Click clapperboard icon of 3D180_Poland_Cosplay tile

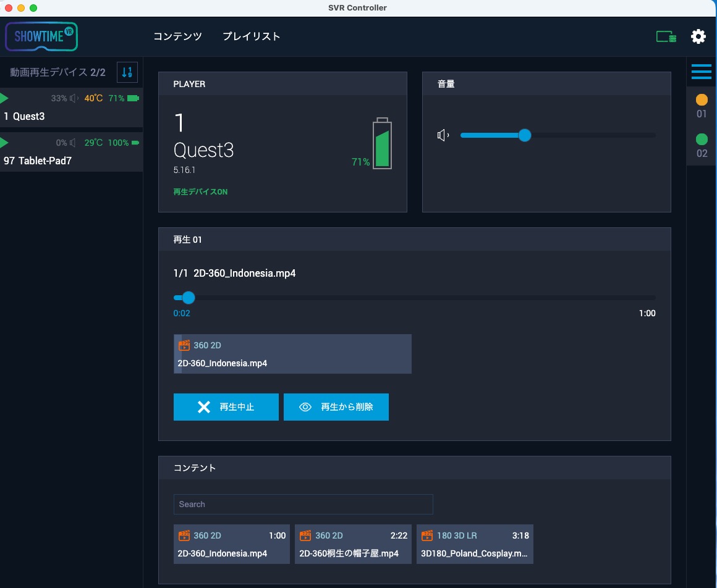click(x=427, y=535)
